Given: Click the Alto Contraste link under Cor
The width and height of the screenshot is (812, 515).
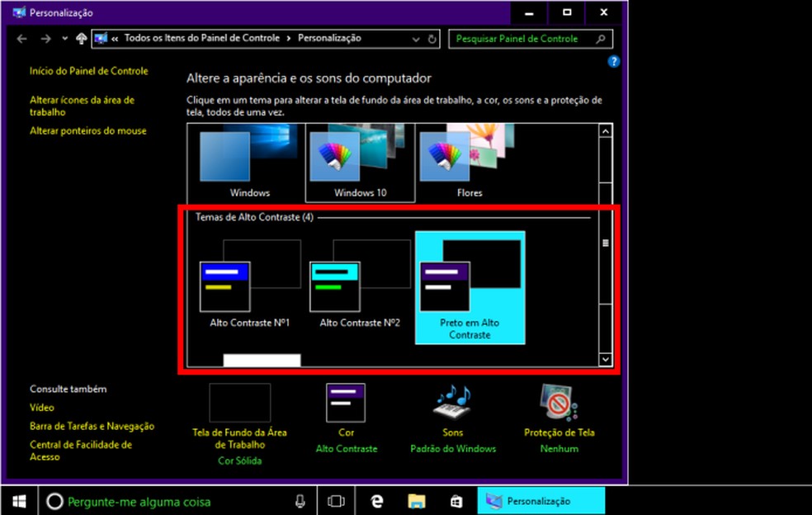Looking at the screenshot, I should (x=347, y=449).
